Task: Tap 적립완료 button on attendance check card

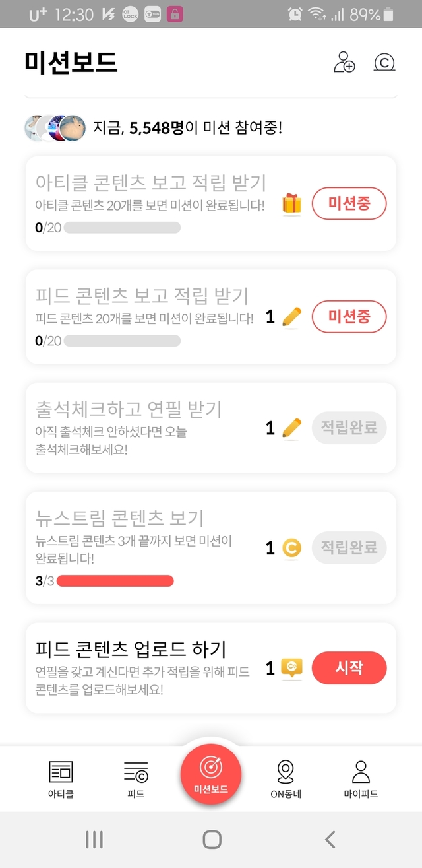Action: coord(349,429)
